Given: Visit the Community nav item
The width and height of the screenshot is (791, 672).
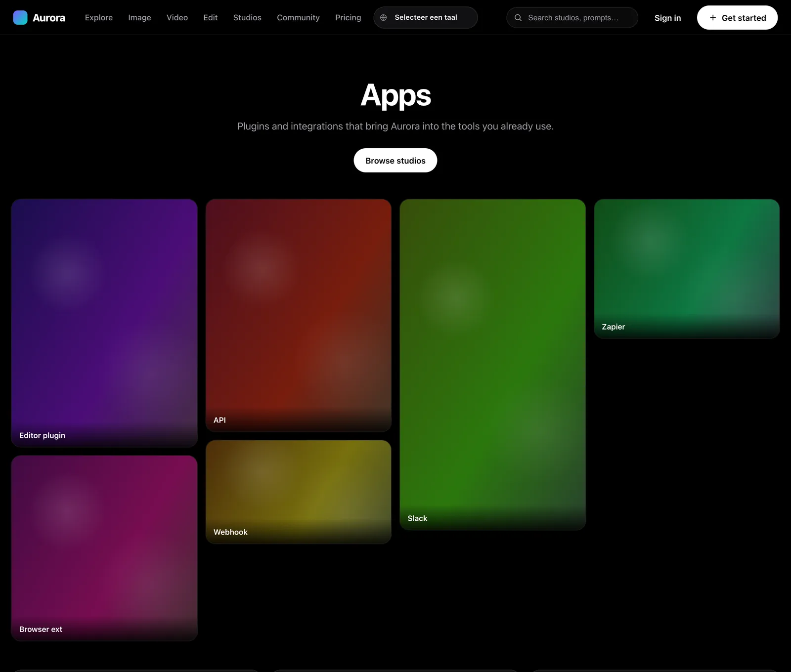Looking at the screenshot, I should pyautogui.click(x=298, y=18).
